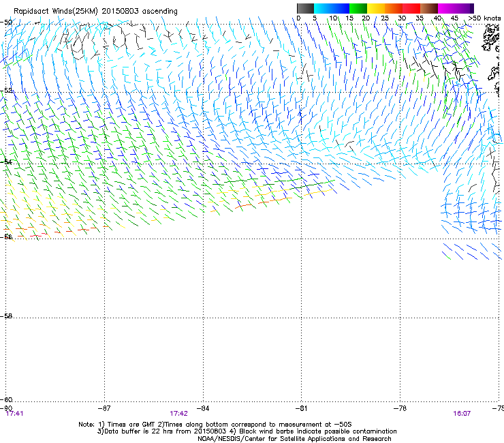Click the '-78' longitude axis label

(400, 408)
